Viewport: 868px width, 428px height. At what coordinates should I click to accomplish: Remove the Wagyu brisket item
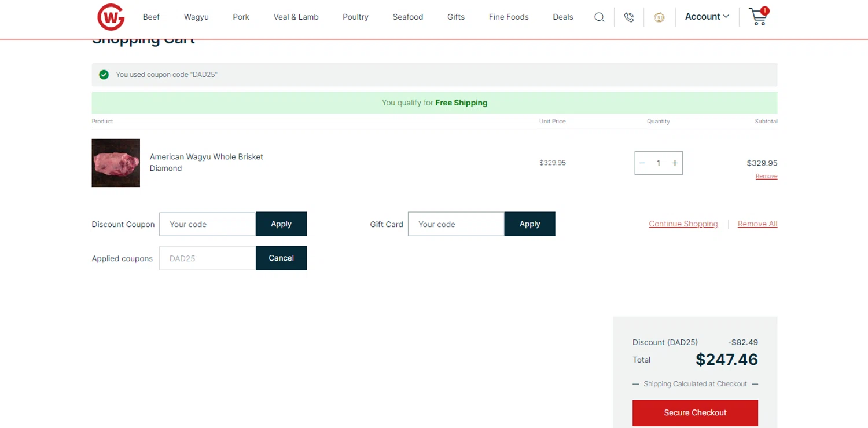766,176
